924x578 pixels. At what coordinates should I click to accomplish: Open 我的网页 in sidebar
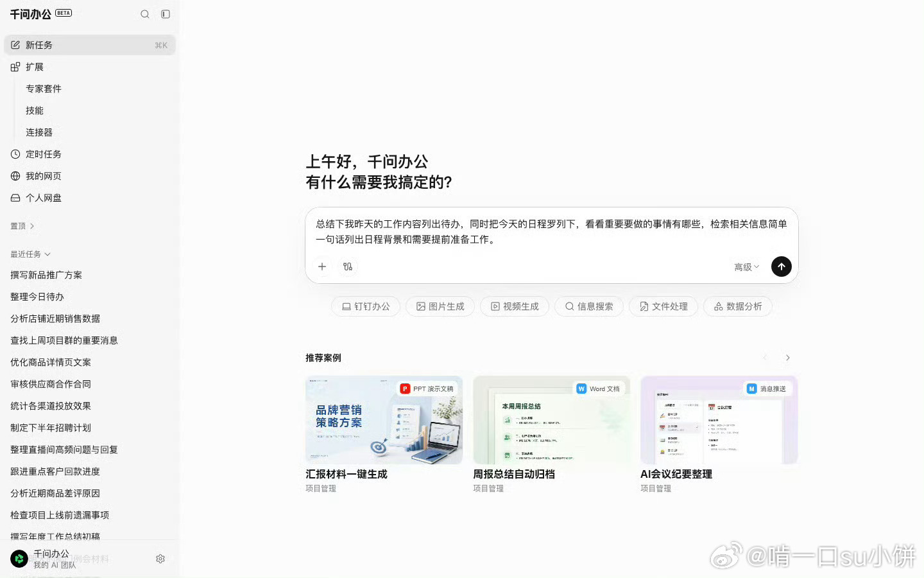pyautogui.click(x=90, y=176)
